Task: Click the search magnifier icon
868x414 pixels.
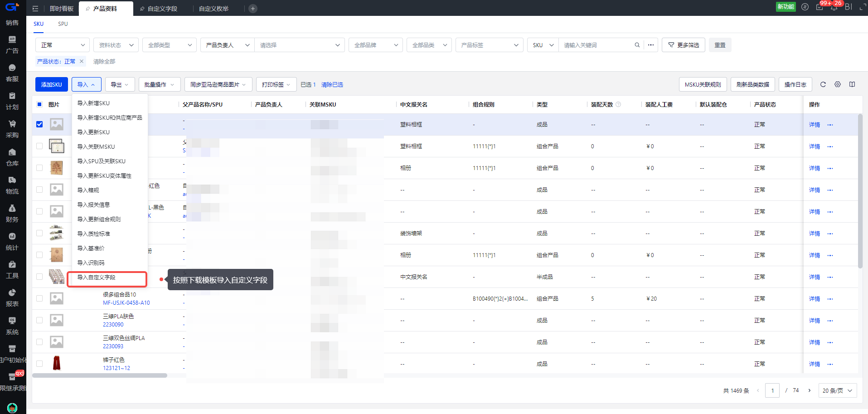Action: click(x=637, y=45)
